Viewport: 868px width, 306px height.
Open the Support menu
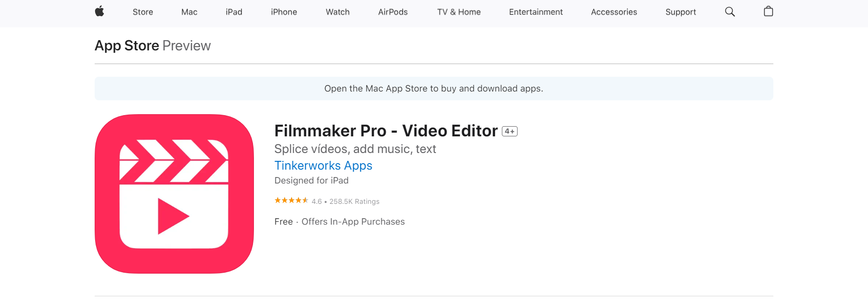click(681, 12)
